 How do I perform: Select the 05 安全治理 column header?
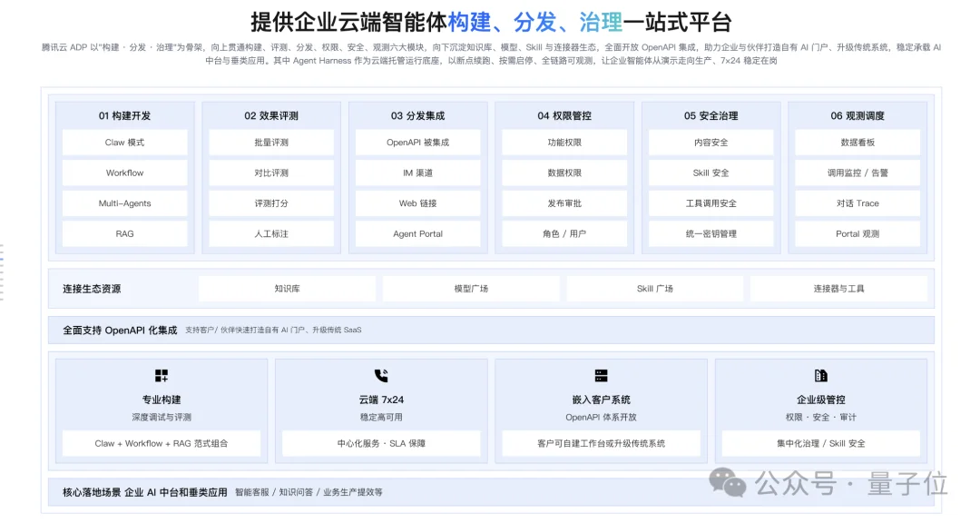711,115
